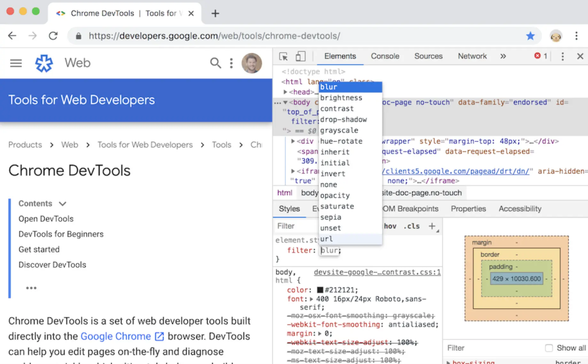This screenshot has height=364, width=588.
Task: Open the hamburger navigation menu
Action: tap(16, 63)
